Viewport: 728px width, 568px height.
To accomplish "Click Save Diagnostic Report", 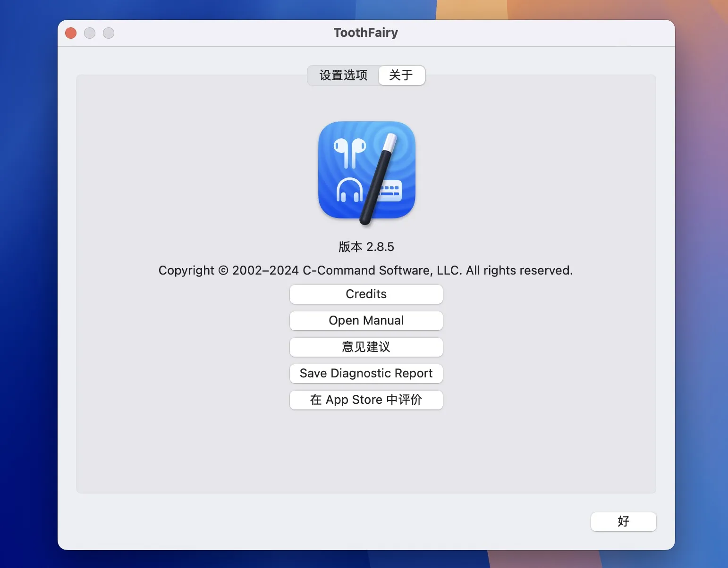I will tap(366, 374).
